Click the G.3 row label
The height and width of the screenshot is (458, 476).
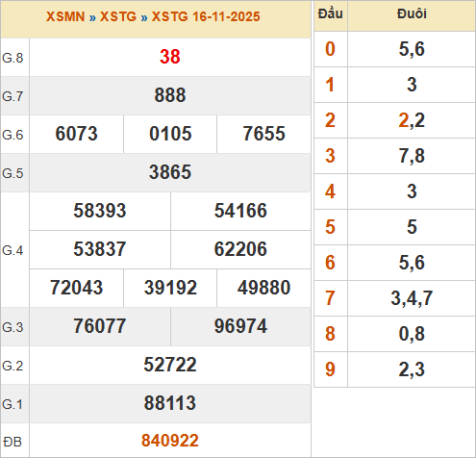coord(13,327)
